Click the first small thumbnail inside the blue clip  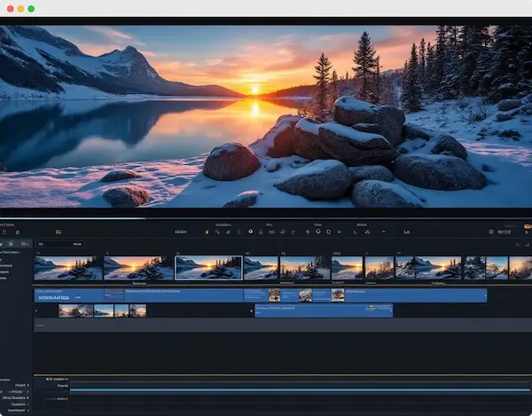coord(275,295)
